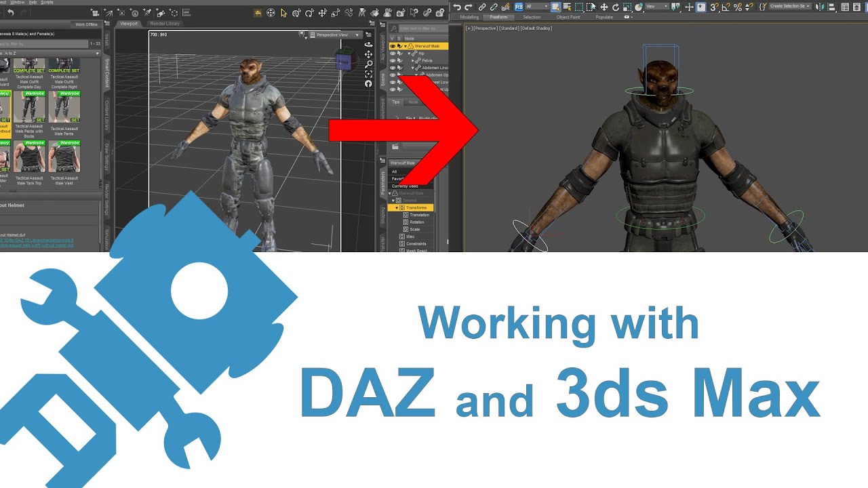Click the DAZ new spotlight icon
Screen dimensions: 868x488
click(x=147, y=13)
